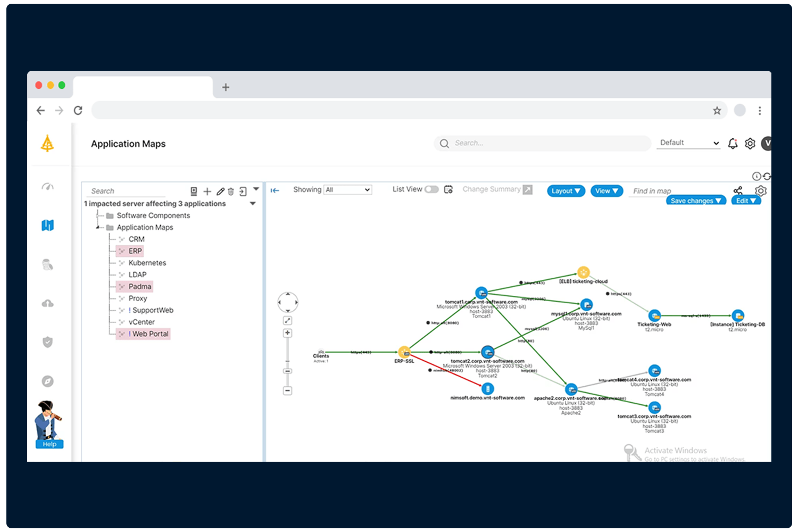
Task: Click the share icon above the map
Action: click(x=738, y=190)
